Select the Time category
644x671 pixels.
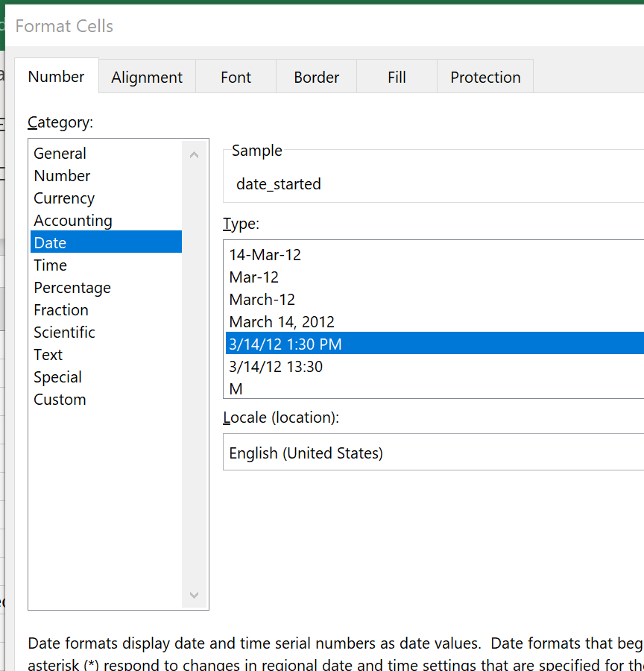(x=106, y=265)
